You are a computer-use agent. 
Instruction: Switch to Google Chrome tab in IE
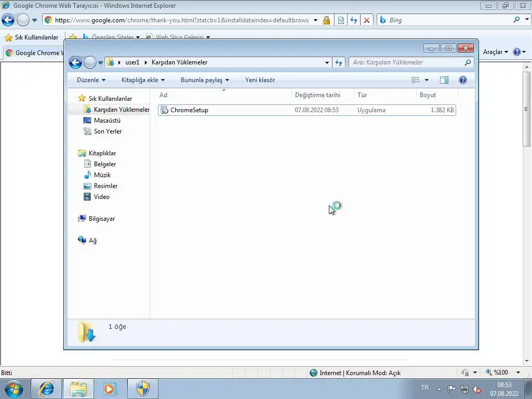point(34,53)
